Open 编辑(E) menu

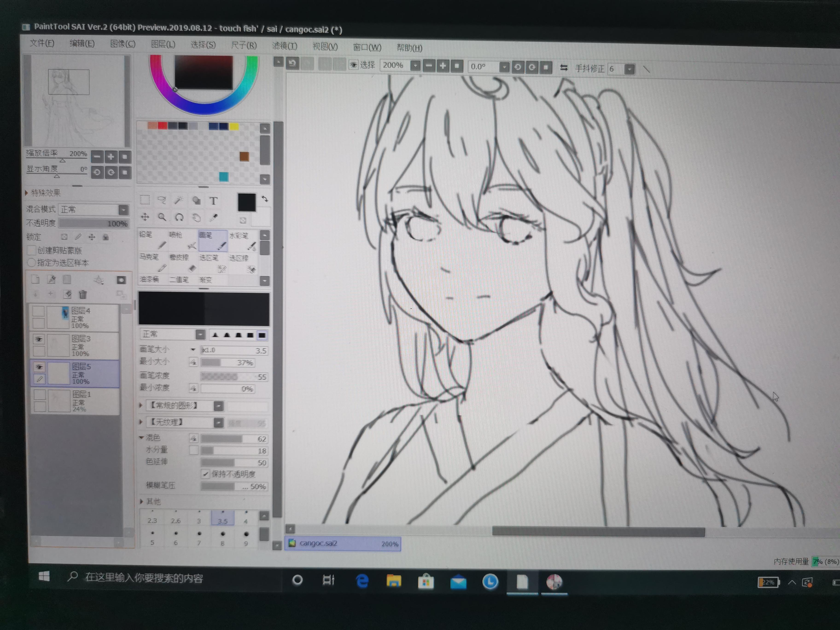82,43
